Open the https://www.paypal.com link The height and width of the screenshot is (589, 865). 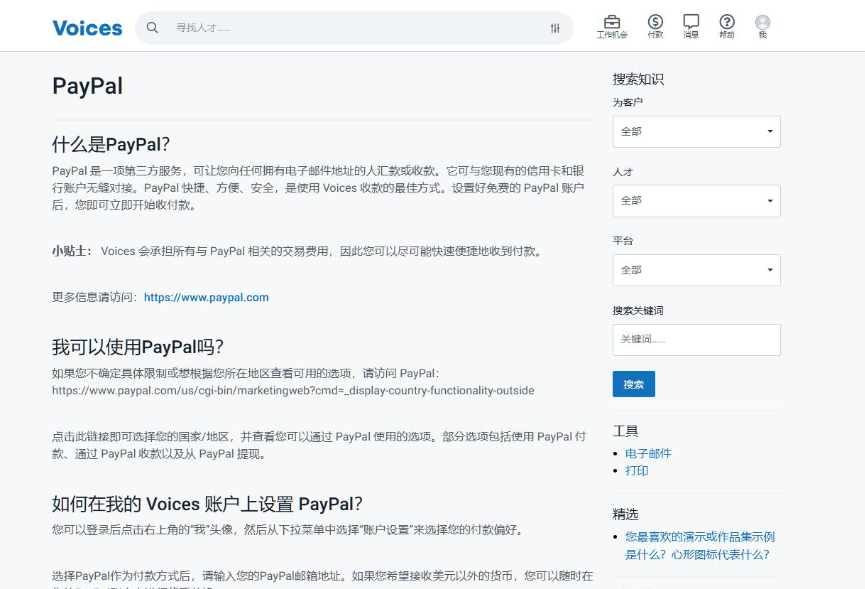click(206, 297)
